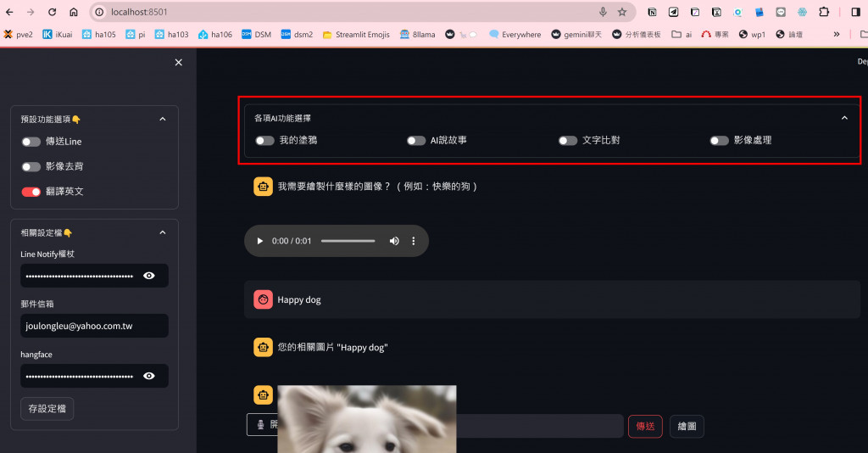Play the audio clip
Viewport: 868px width, 453px height.
[259, 241]
